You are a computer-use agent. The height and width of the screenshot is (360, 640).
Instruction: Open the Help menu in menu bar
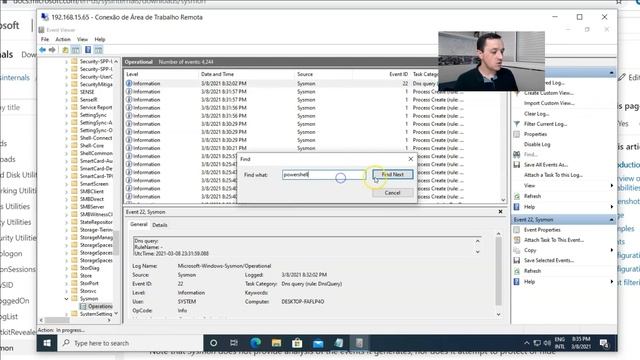pos(100,39)
